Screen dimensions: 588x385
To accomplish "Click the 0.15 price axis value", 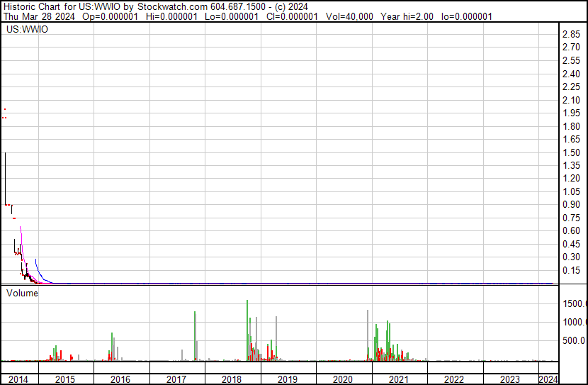I will pos(571,270).
